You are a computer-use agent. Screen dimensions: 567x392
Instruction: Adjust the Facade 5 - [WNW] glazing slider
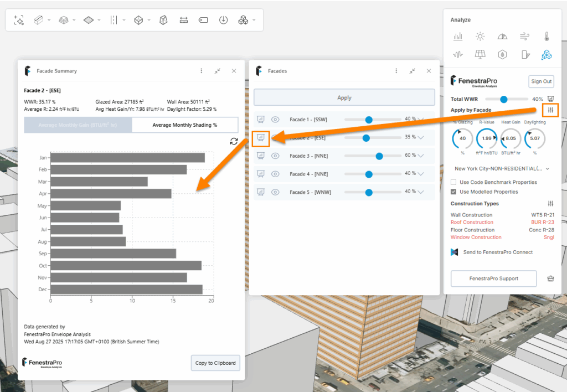point(369,192)
